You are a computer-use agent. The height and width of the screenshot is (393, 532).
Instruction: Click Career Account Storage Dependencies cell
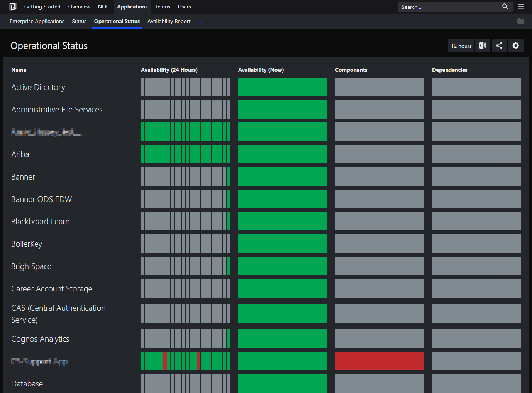476,288
